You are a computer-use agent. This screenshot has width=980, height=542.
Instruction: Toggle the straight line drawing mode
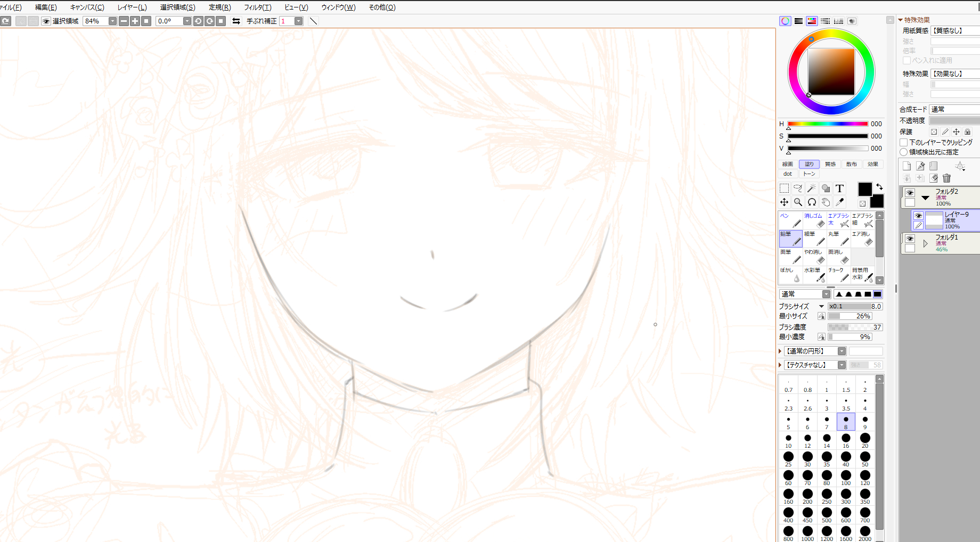pos(313,21)
